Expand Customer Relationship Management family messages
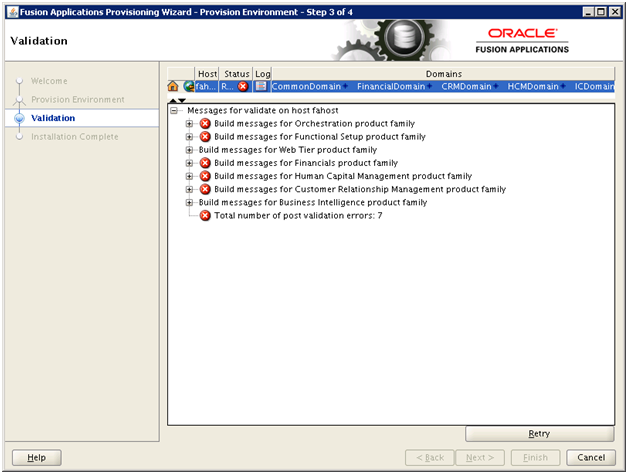The width and height of the screenshot is (628, 474). click(x=189, y=189)
